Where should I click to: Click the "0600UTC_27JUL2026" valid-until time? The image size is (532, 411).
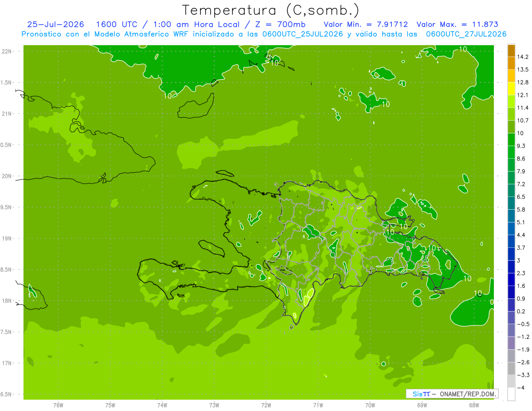pyautogui.click(x=466, y=34)
